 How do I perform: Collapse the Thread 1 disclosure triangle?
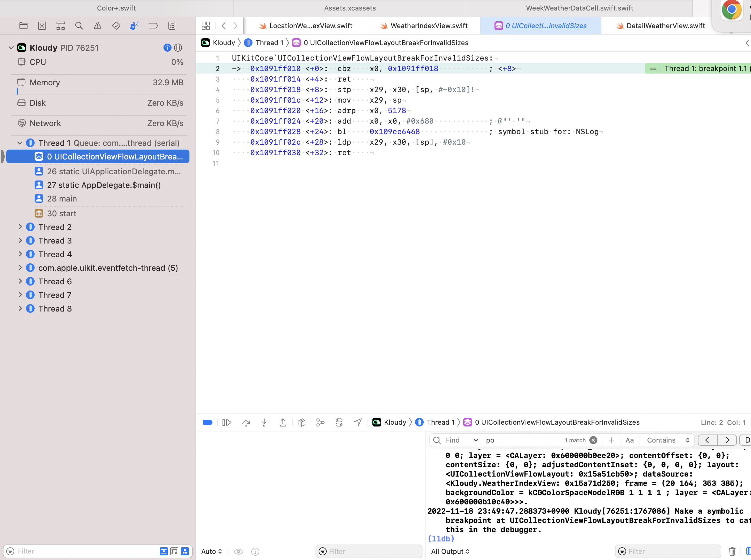(20, 143)
